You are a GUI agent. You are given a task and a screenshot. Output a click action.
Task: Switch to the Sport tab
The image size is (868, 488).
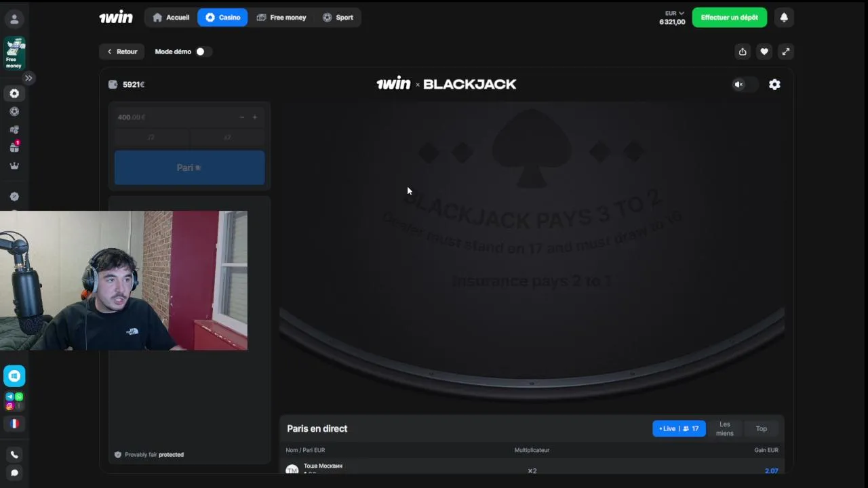(x=338, y=18)
